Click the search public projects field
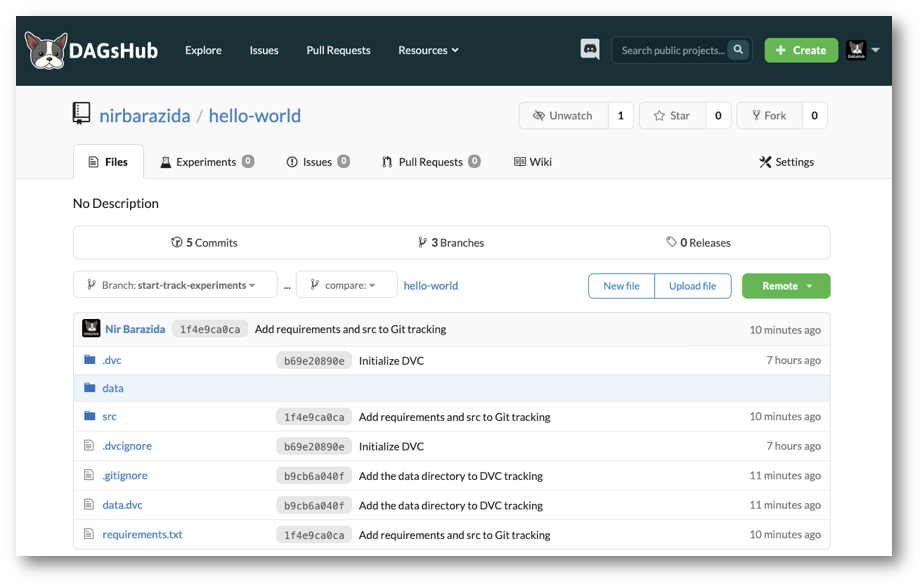Viewport: 923px width, 587px height. tap(671, 50)
